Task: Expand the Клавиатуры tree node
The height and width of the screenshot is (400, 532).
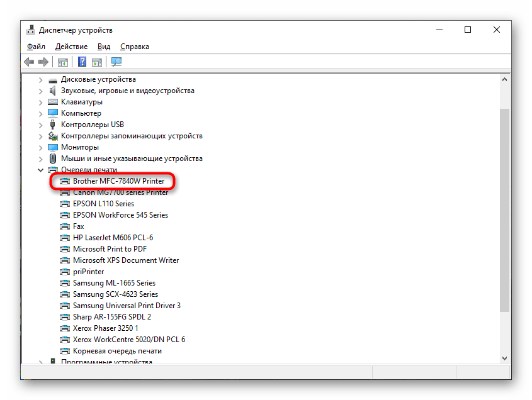Action: 41,103
